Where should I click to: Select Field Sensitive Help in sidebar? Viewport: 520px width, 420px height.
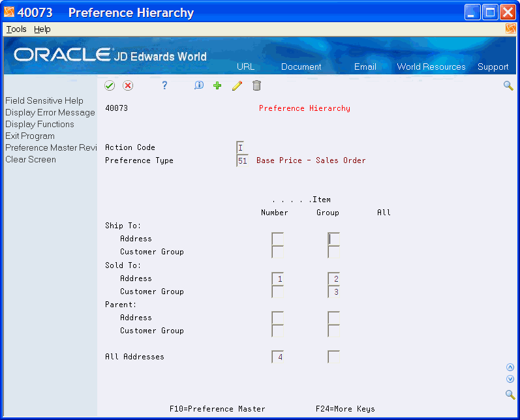44,100
